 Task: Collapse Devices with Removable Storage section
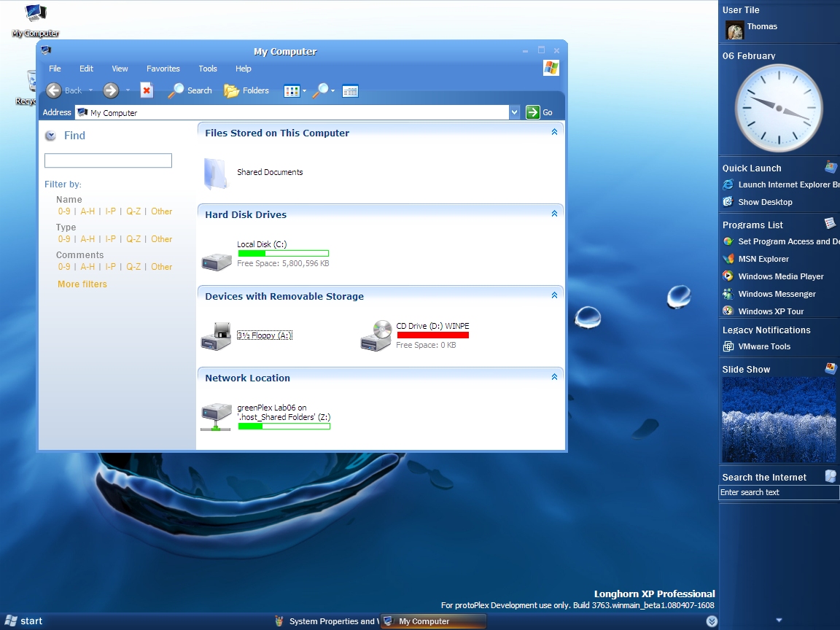pyautogui.click(x=554, y=296)
